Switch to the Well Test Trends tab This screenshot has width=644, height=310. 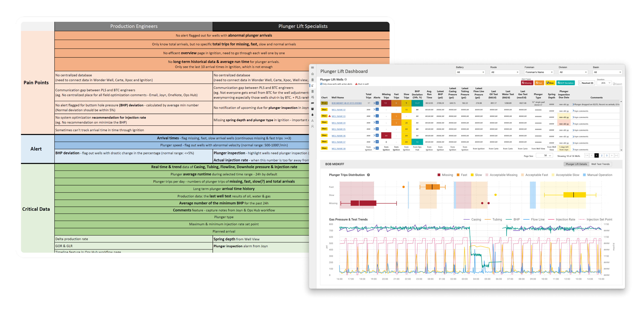coord(600,164)
